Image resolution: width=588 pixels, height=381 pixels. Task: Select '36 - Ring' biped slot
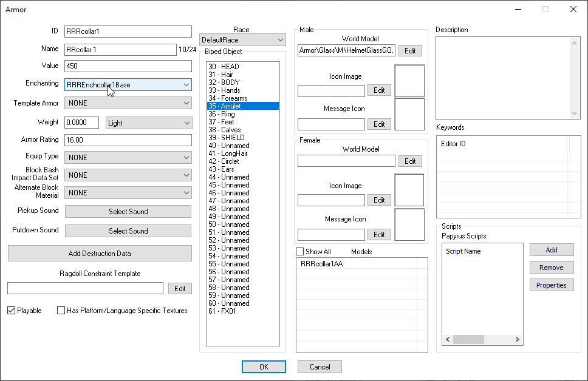tap(242, 114)
